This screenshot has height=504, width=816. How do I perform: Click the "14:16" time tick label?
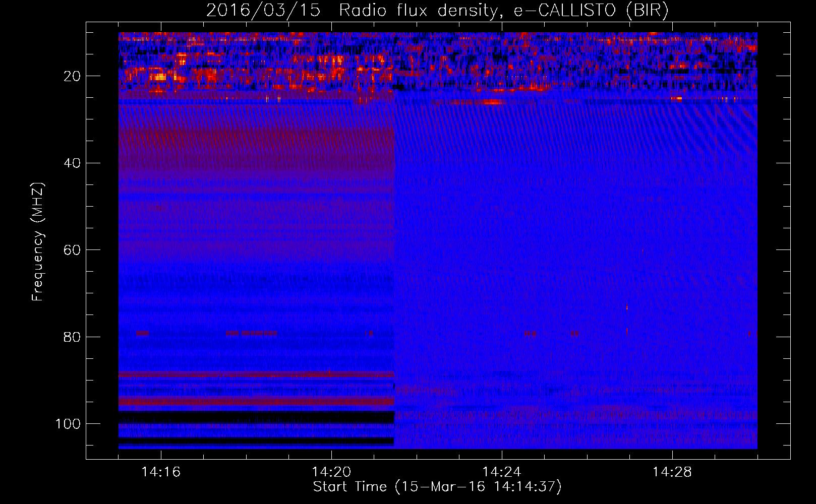click(161, 472)
